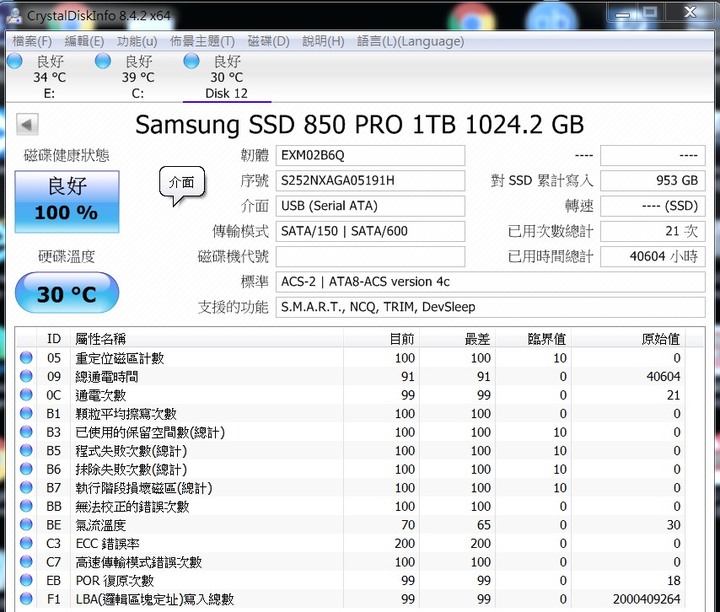The image size is (720, 612).
Task: Click the 臨界值 column header
Action: click(533, 339)
